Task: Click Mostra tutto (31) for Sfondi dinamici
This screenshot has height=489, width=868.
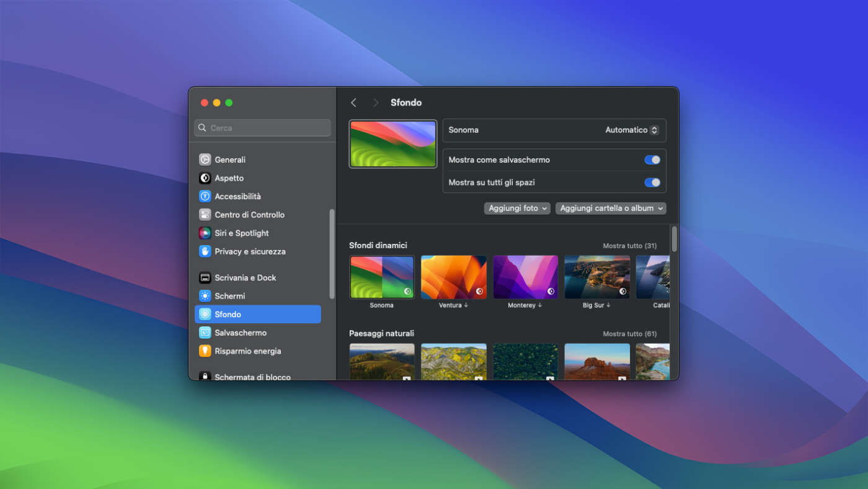Action: pos(629,246)
